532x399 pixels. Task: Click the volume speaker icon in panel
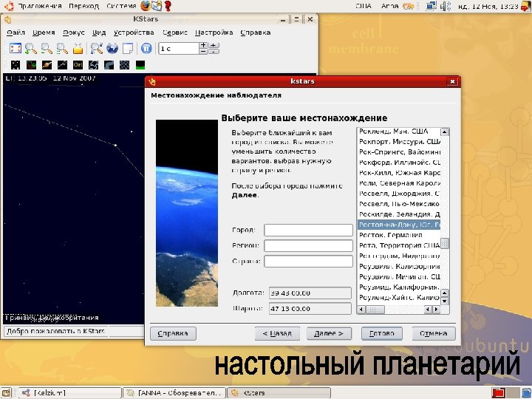tap(445, 6)
